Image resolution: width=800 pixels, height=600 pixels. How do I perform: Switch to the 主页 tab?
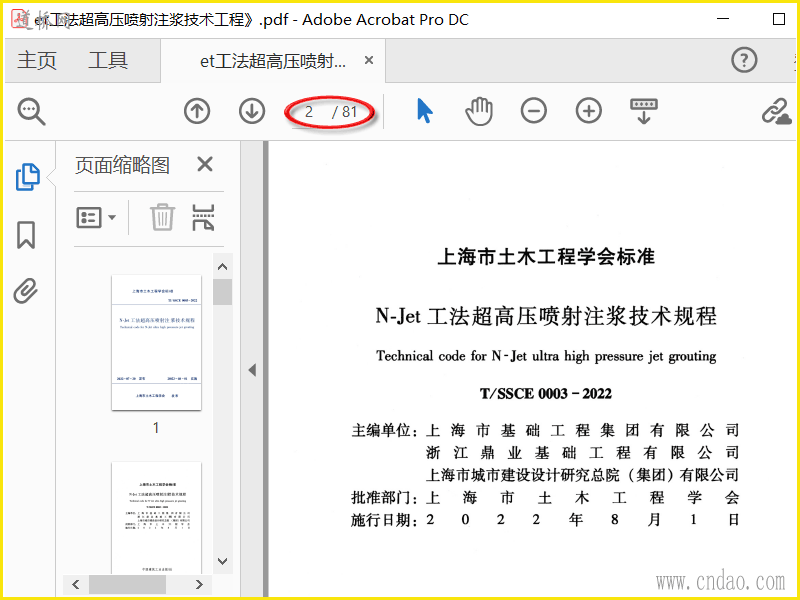[x=37, y=61]
